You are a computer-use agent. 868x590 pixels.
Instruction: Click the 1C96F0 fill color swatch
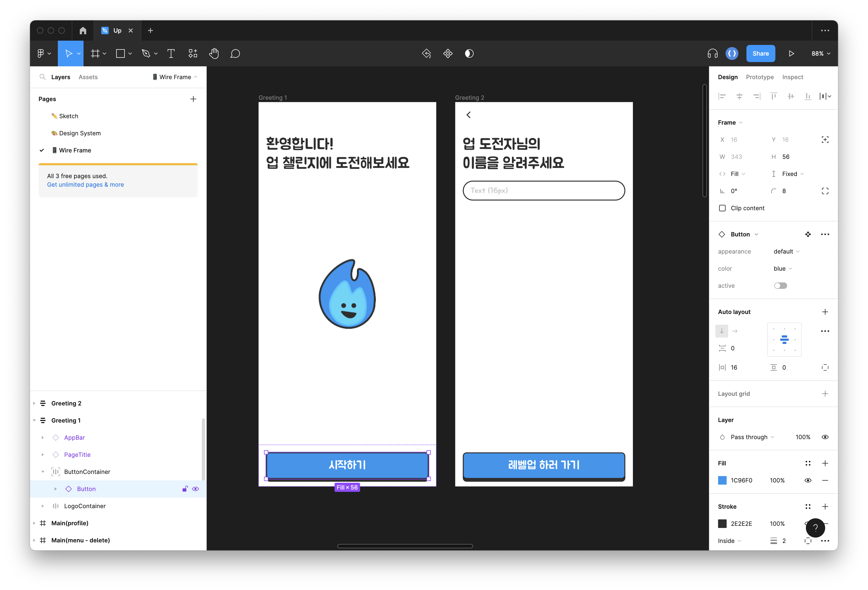(x=722, y=480)
